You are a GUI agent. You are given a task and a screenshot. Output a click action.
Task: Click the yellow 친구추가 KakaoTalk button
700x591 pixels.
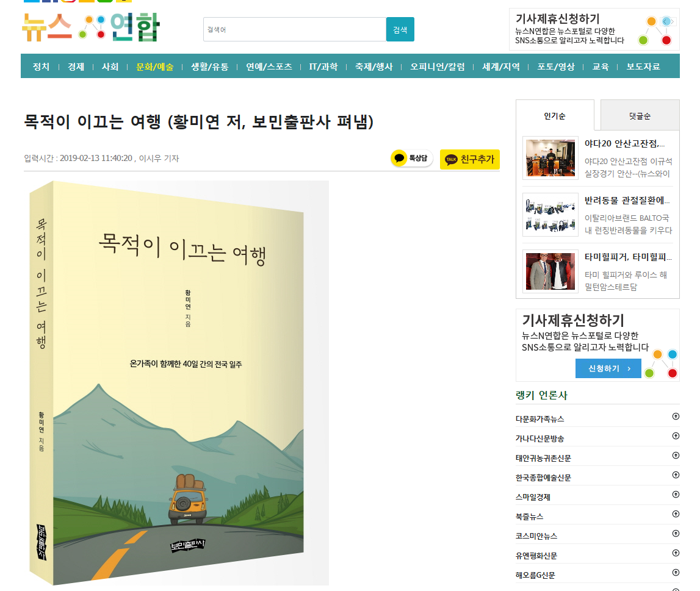point(470,159)
